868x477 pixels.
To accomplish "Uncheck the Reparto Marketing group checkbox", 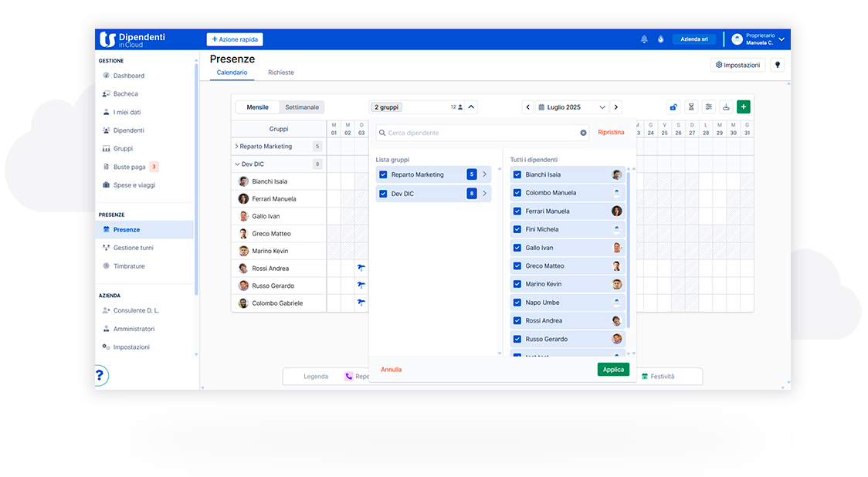I will pyautogui.click(x=383, y=174).
